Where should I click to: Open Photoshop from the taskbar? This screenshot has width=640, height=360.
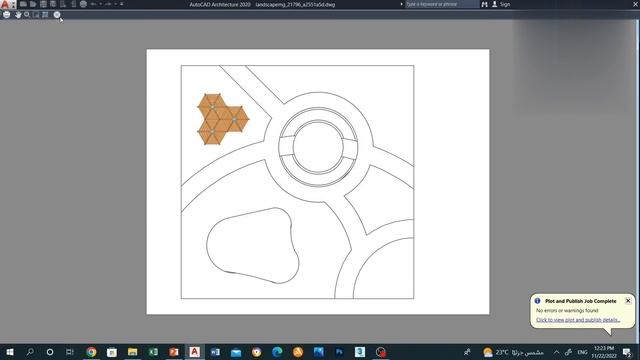pos(339,352)
